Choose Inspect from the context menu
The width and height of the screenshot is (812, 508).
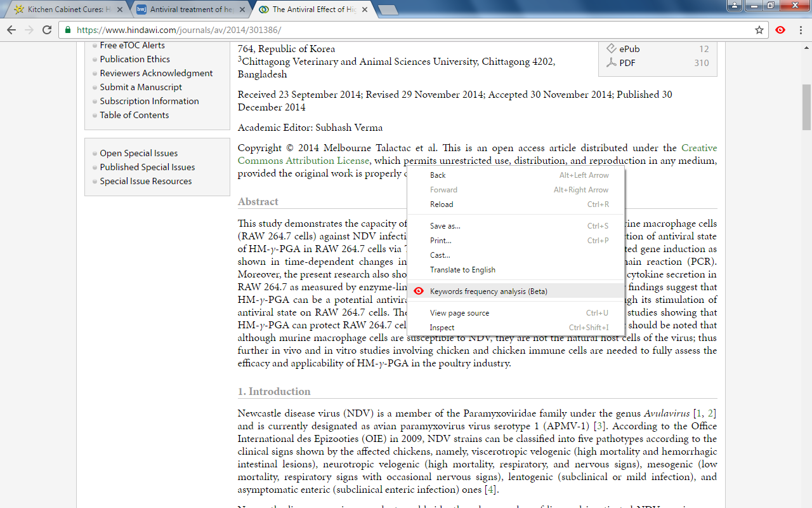point(442,327)
